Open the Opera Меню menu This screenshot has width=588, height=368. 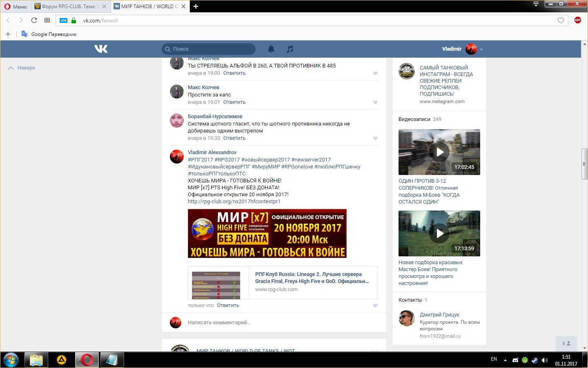pos(16,7)
